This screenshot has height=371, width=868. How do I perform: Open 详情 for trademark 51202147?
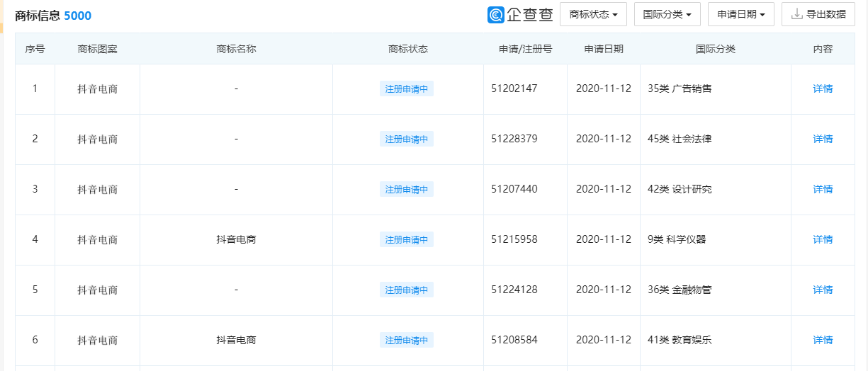(823, 89)
